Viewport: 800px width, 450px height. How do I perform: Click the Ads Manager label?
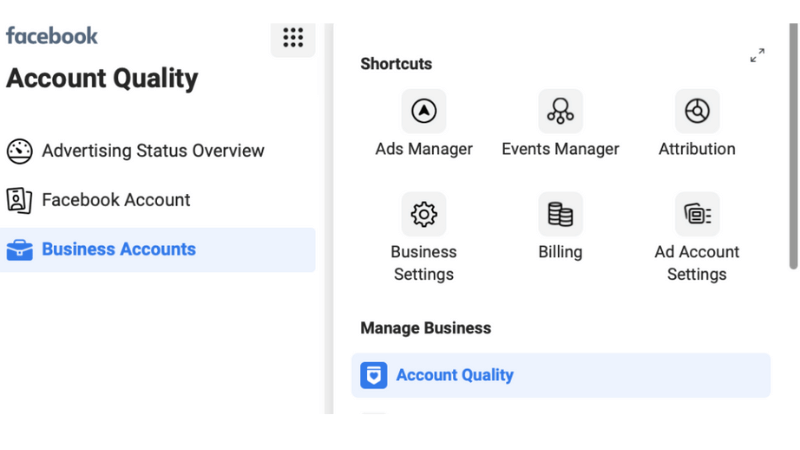coord(423,149)
